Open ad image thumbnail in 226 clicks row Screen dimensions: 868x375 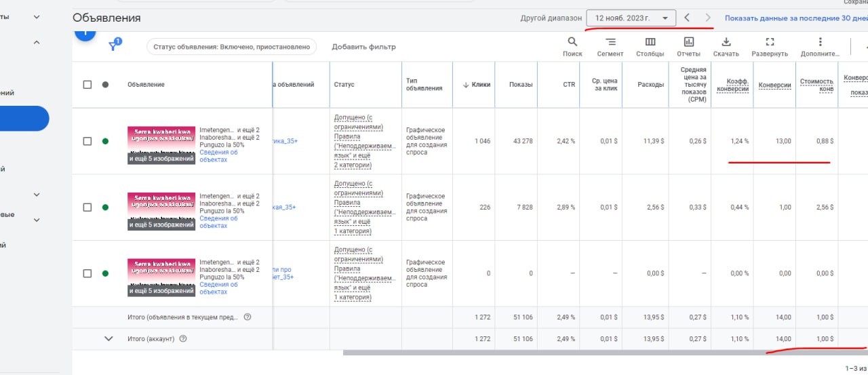point(161,211)
